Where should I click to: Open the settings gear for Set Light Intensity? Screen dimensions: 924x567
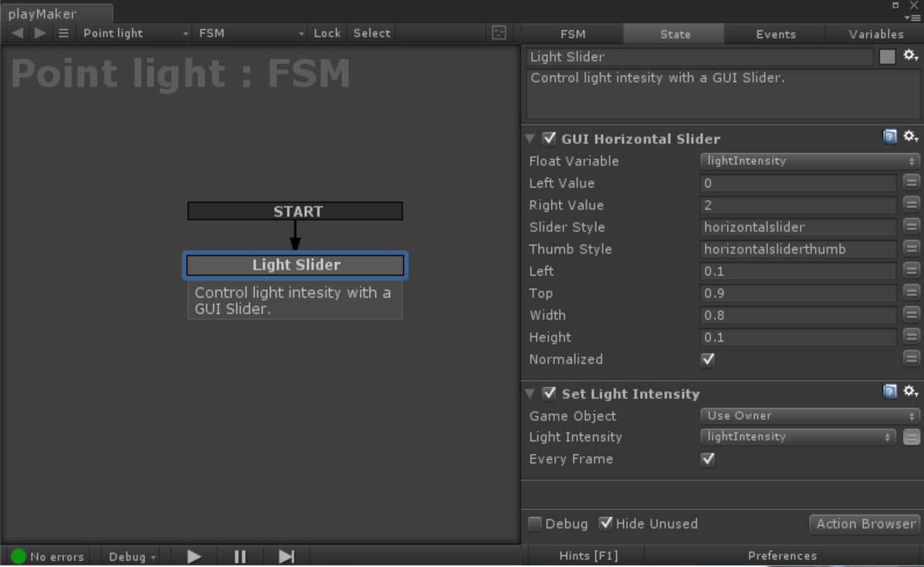[x=909, y=392]
